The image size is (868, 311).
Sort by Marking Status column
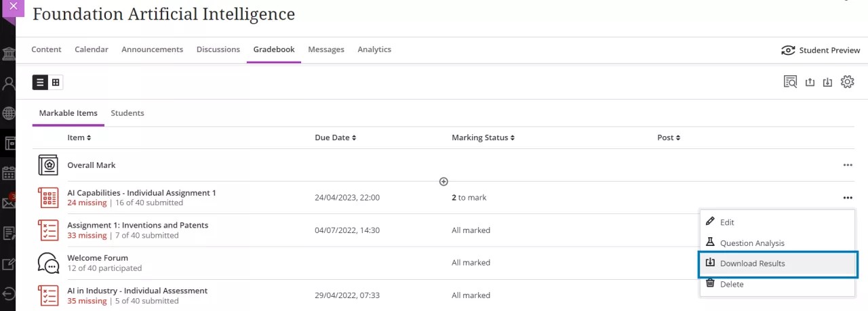point(512,138)
